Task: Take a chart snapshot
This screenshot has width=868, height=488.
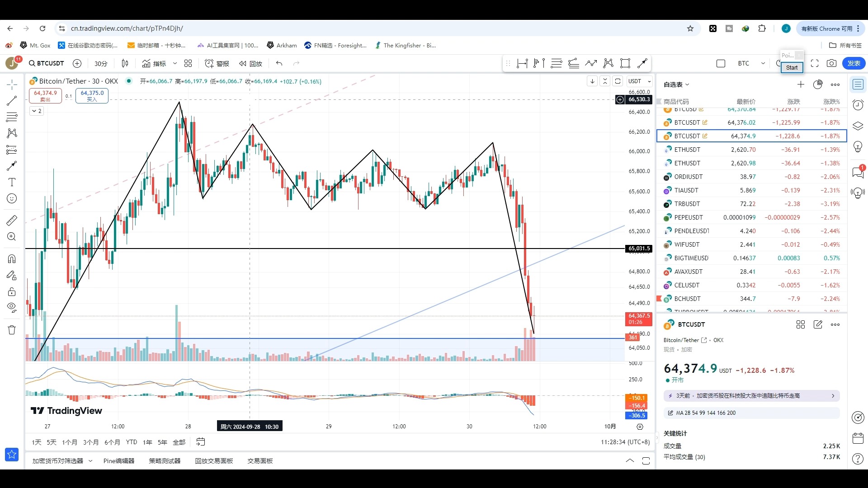Action: coord(831,64)
